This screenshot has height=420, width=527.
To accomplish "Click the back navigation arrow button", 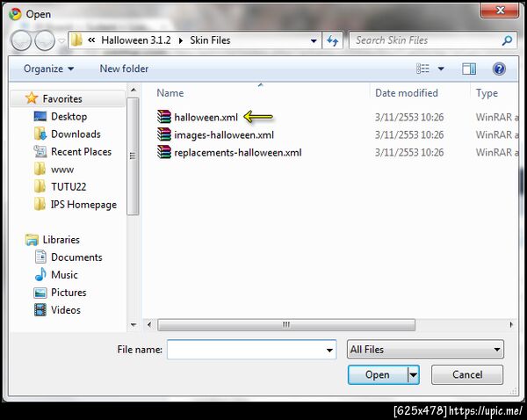I will point(21,40).
